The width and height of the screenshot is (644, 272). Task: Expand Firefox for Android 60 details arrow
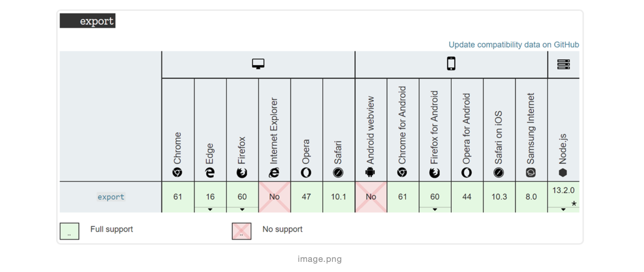[435, 210]
